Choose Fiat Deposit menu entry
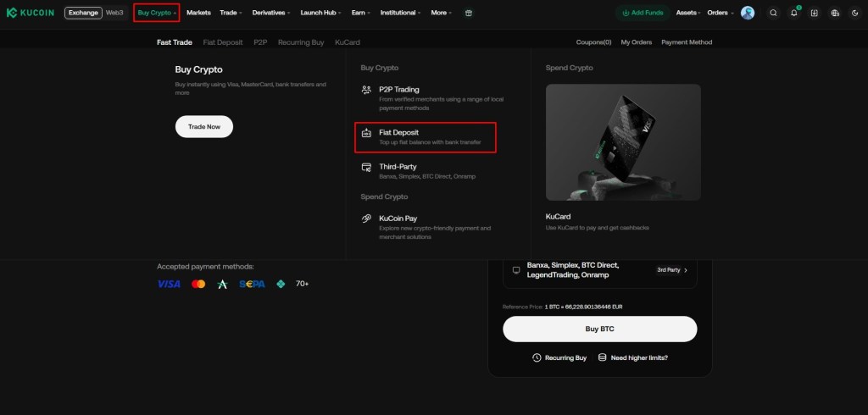868x415 pixels. [426, 138]
